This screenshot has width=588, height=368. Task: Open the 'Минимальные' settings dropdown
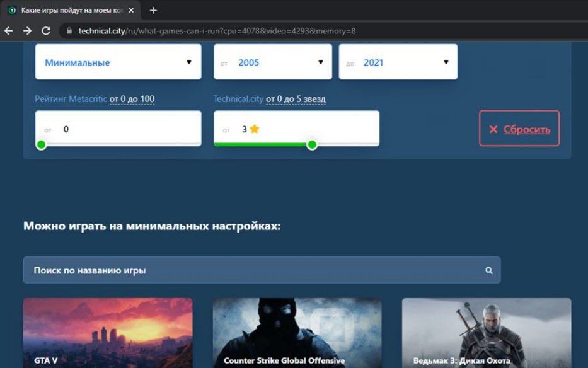click(118, 62)
